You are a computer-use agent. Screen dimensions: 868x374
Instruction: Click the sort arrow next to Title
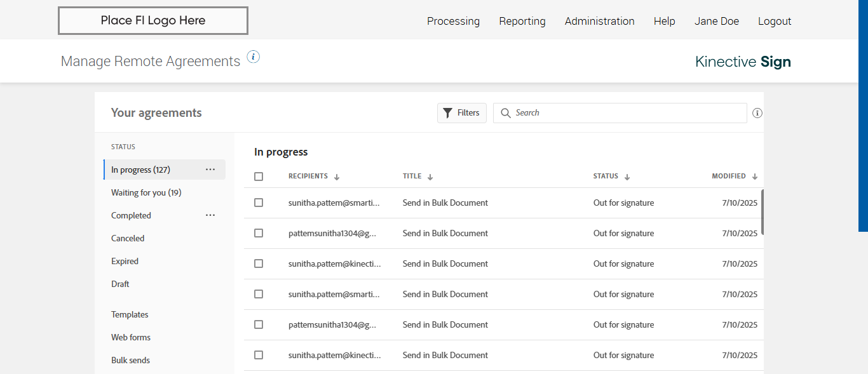(x=430, y=177)
